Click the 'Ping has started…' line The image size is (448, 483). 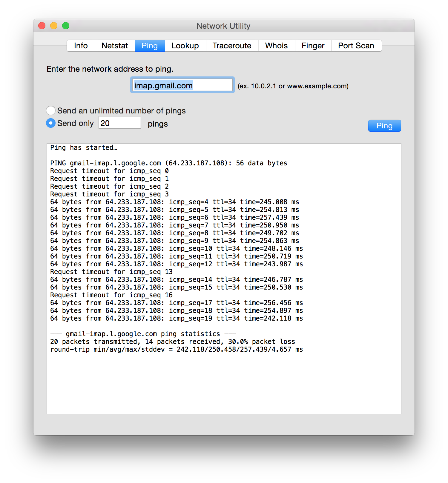click(x=84, y=147)
